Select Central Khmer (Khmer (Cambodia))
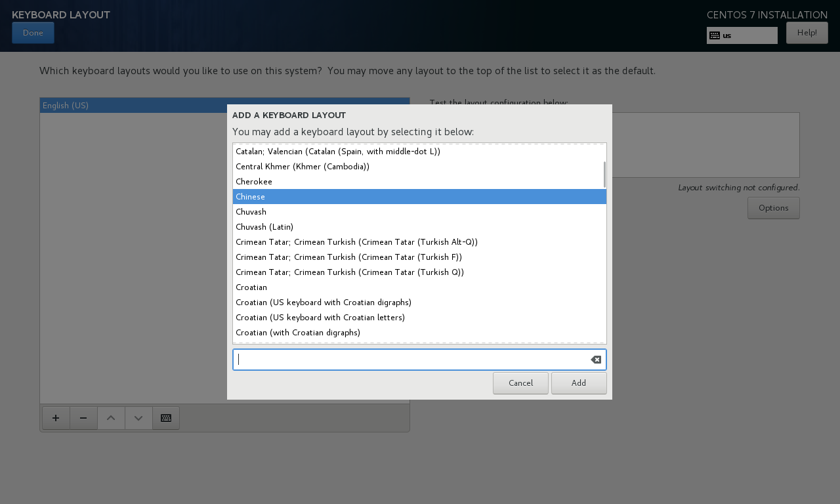This screenshot has width=840, height=504. pos(419,167)
